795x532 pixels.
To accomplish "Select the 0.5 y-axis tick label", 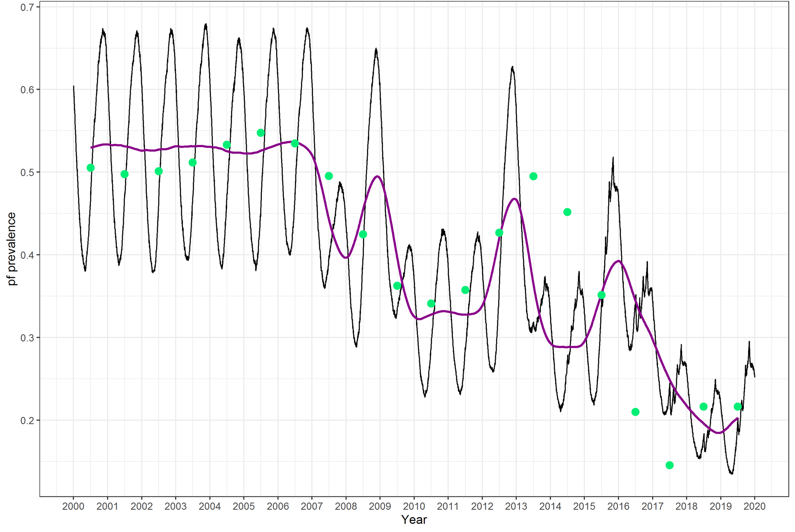I will point(27,172).
